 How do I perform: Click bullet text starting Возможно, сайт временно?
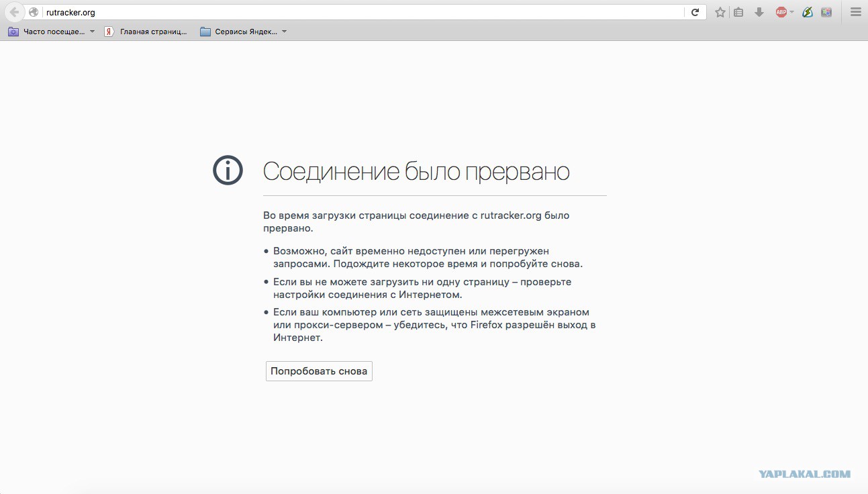coord(428,257)
